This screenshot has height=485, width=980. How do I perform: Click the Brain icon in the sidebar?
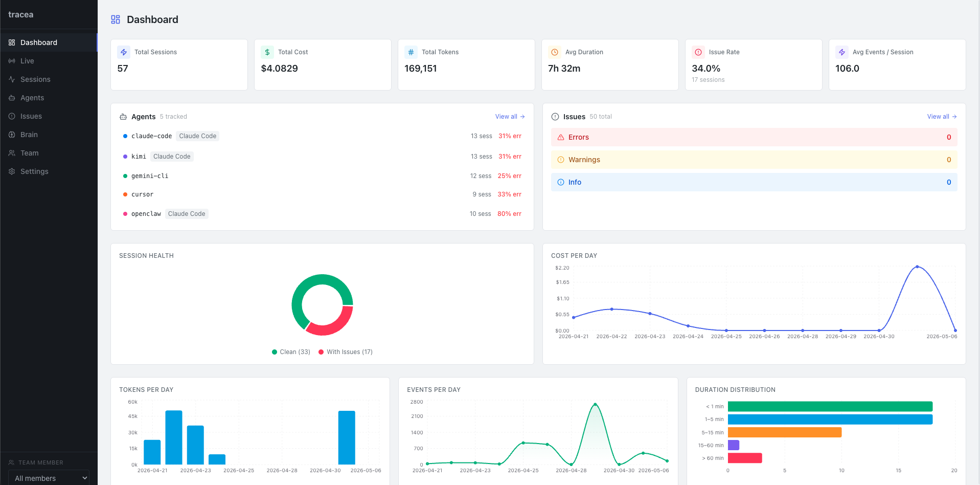pyautogui.click(x=12, y=135)
